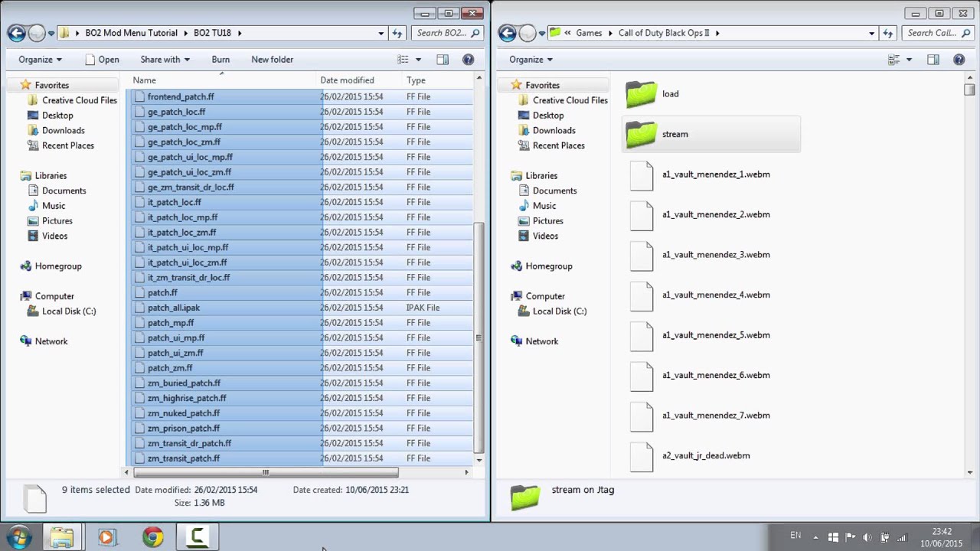The height and width of the screenshot is (551, 980).
Task: Open Local Disk (C:) in left sidebar
Action: (69, 311)
